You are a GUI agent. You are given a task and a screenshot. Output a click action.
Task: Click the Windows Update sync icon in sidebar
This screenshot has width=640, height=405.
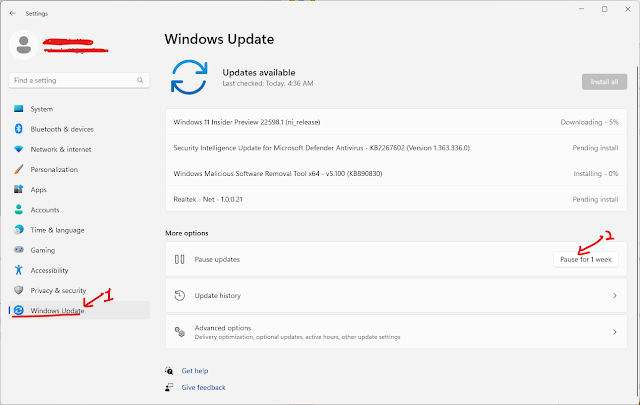19,310
